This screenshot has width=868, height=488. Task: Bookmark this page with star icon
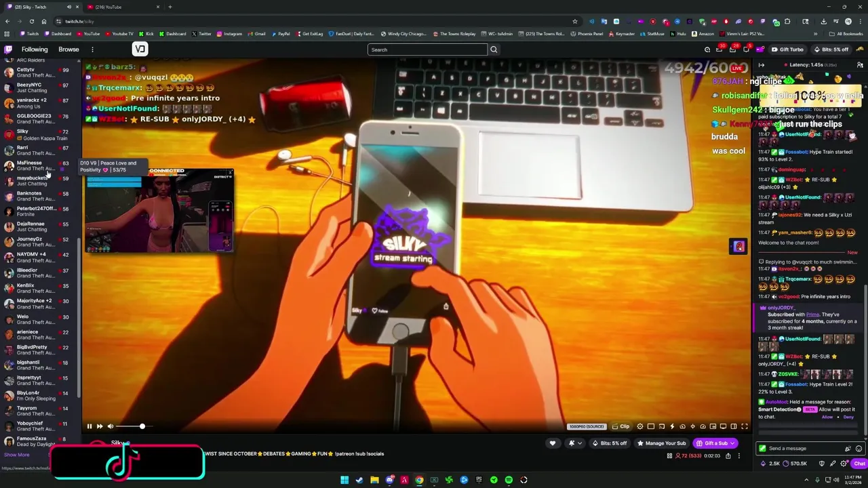[575, 22]
